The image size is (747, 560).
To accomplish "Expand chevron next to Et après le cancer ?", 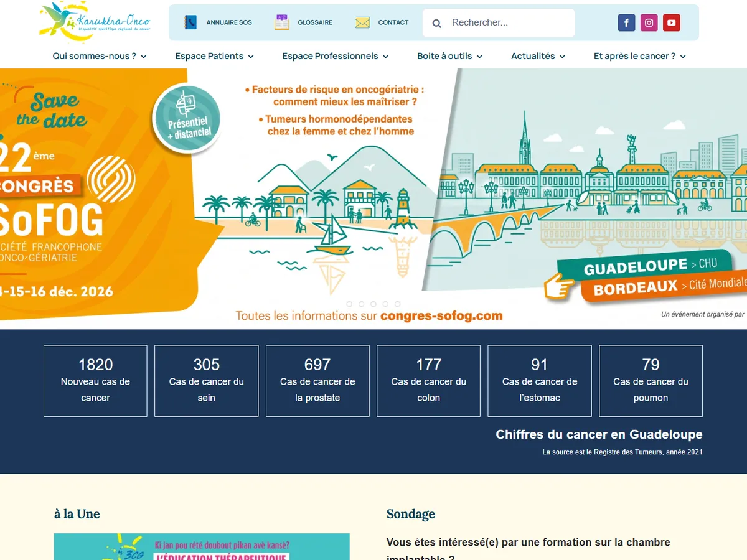I will click(683, 57).
